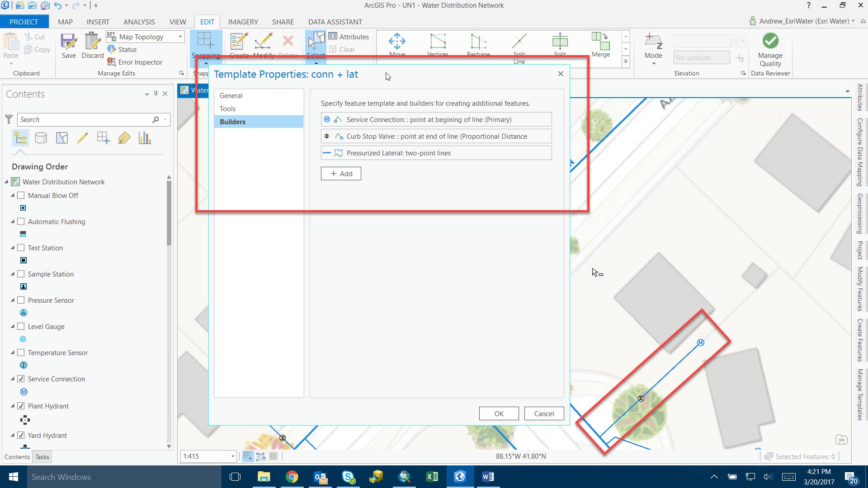Collapse the Yard Hydrant layer
This screenshot has width=868, height=488.
tap(13, 436)
